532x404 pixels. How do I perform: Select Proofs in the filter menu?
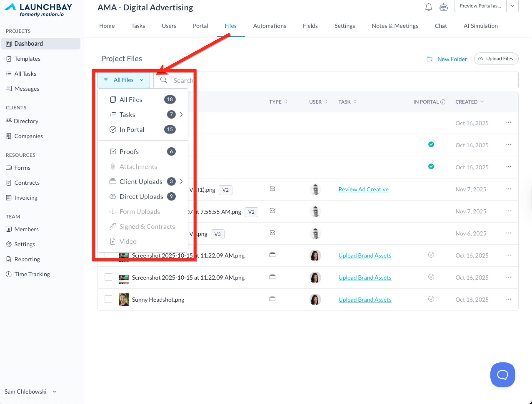(129, 151)
